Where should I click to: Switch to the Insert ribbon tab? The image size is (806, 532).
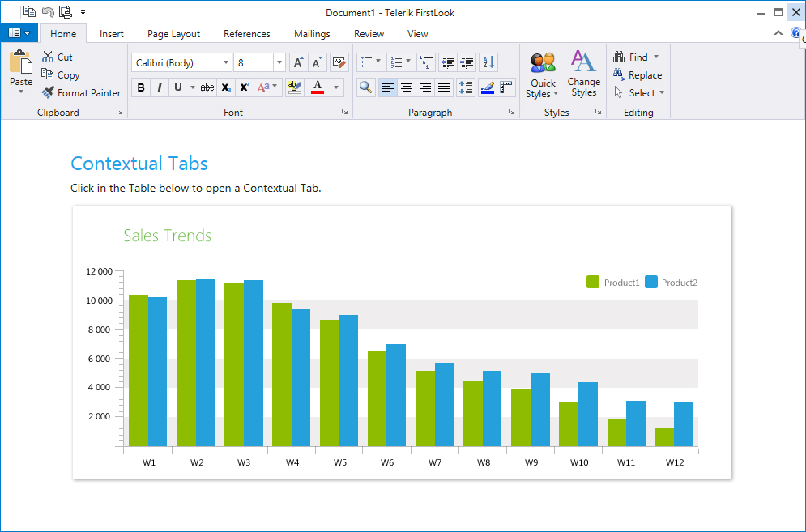112,34
